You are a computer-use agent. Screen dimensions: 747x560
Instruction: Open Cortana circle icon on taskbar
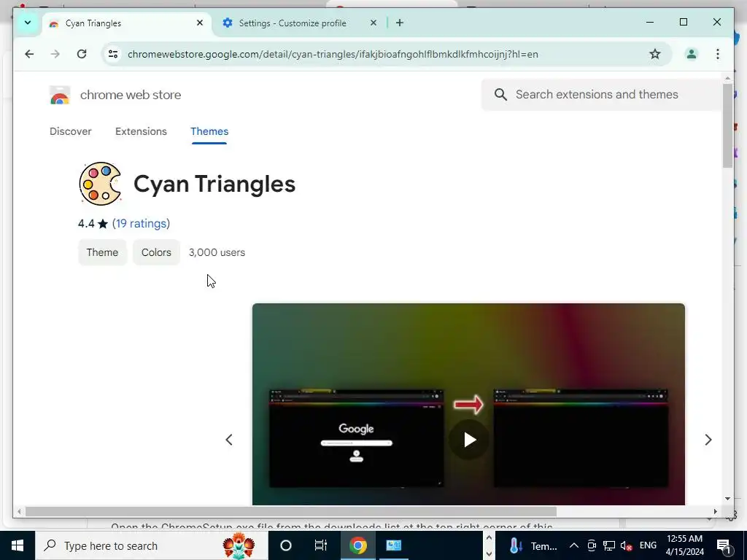(x=286, y=545)
